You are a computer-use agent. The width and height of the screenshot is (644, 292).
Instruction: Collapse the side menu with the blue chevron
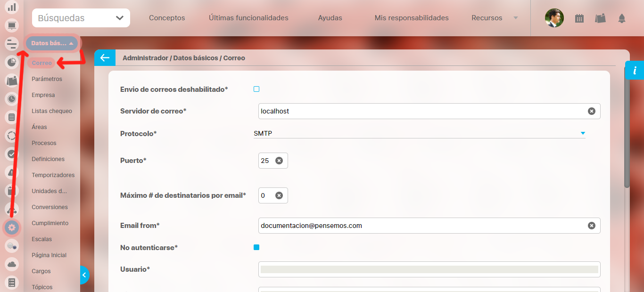[x=84, y=275]
